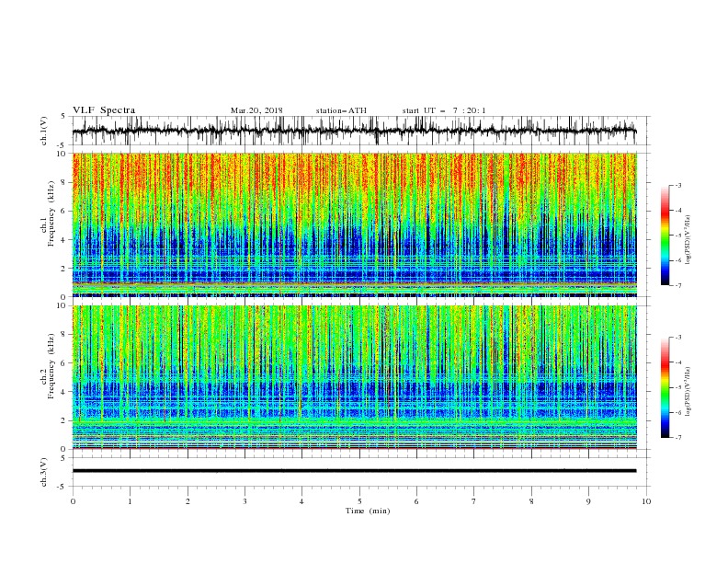Click the ch.2 PSD color bar
This screenshot has width=728, height=563.
pyautogui.click(x=665, y=387)
